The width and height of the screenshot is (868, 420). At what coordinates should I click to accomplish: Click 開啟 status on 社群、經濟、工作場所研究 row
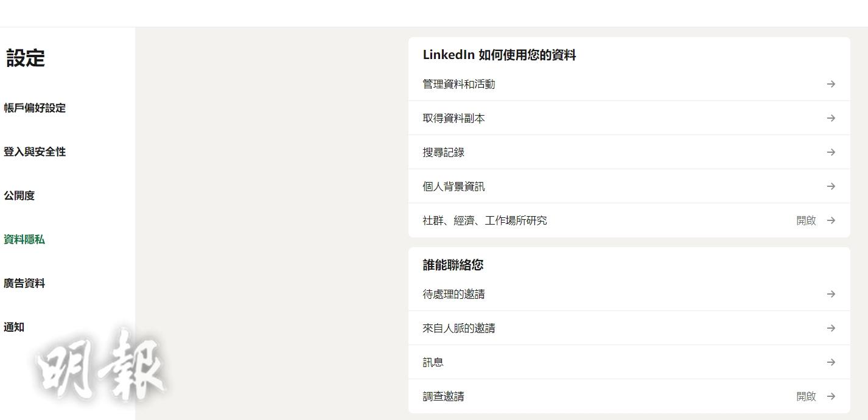[806, 220]
